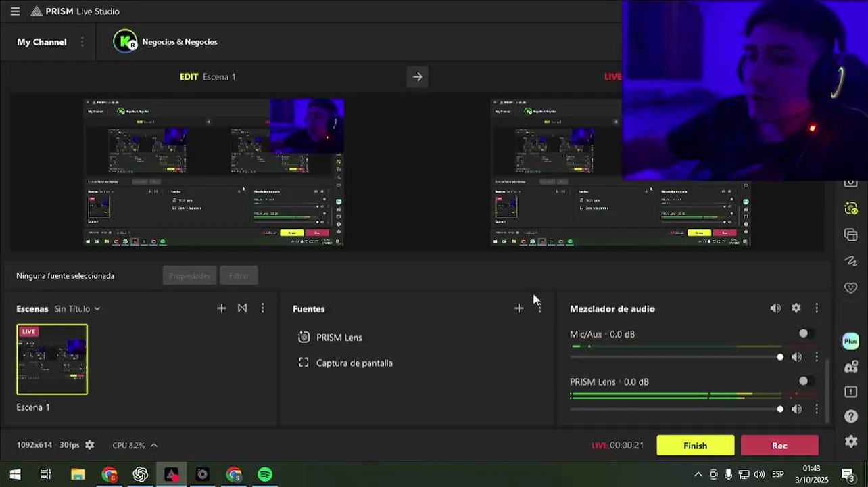
Task: Click the audio mixer vertical scrollbar
Action: 827,391
